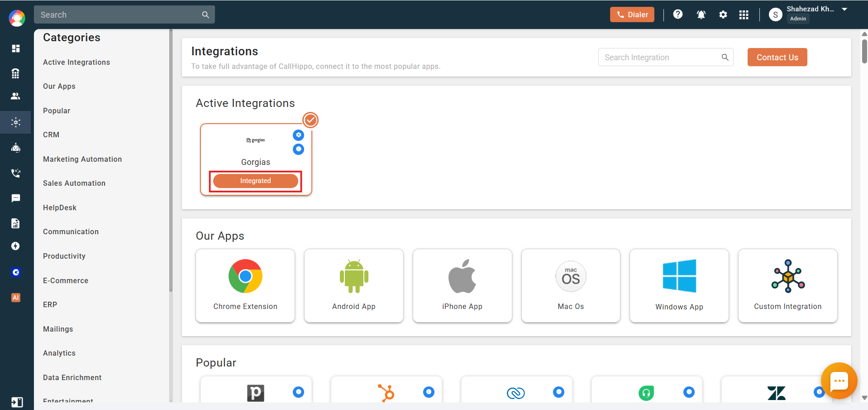Click the S user avatar
The image size is (868, 410).
point(775,14)
